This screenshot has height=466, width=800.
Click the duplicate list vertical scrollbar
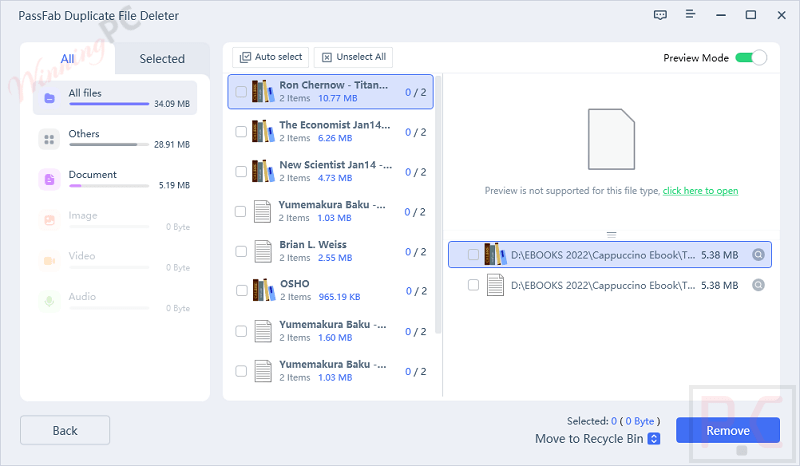438,204
